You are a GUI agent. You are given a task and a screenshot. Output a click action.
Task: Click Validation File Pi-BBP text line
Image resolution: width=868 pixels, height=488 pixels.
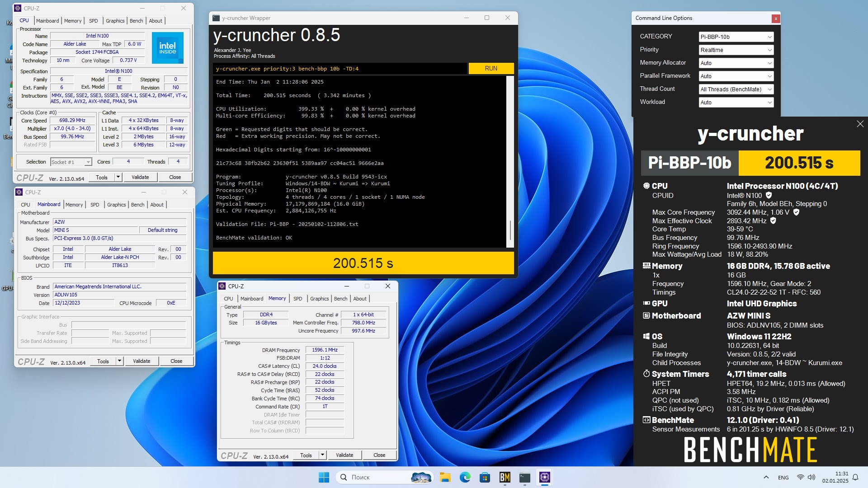tap(287, 224)
